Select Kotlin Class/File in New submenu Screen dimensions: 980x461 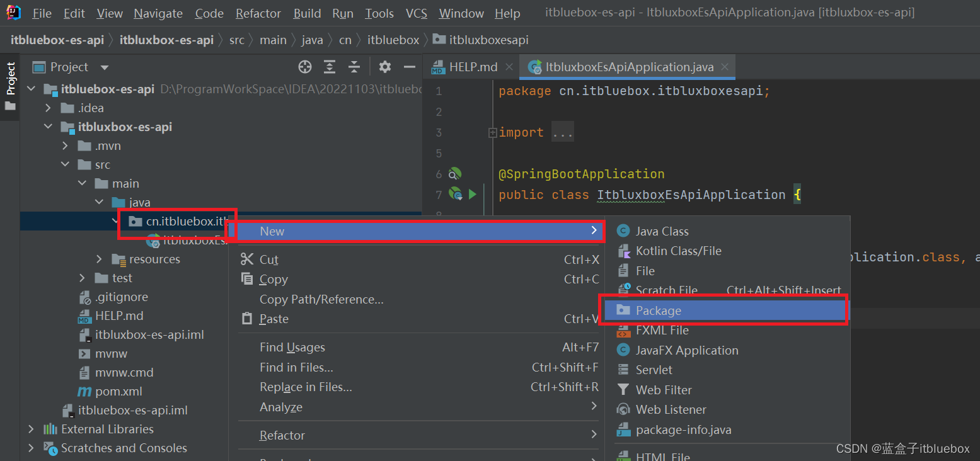click(727, 251)
